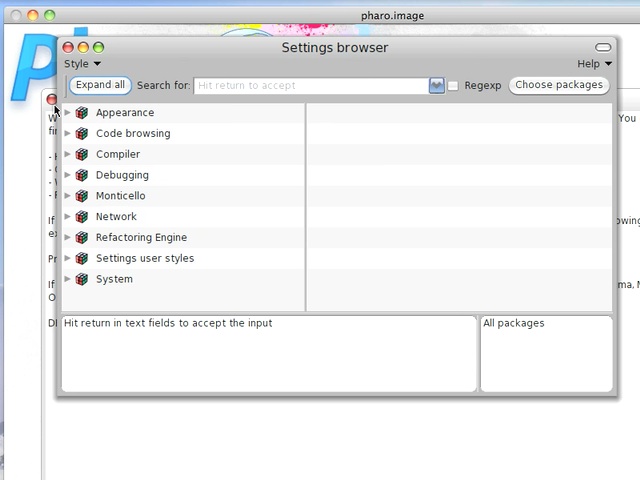Viewport: 640px width, 480px height.
Task: Click the Debugging cube icon
Action: click(82, 175)
